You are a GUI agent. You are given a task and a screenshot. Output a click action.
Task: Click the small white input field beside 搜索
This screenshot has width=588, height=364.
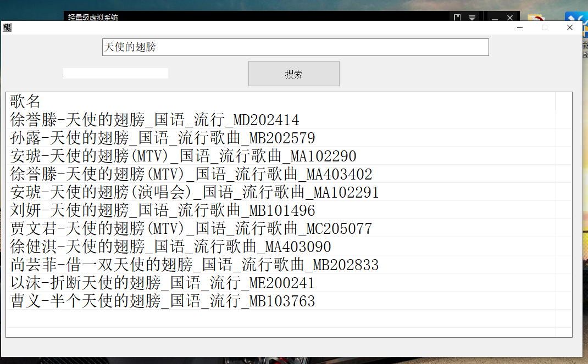(115, 72)
